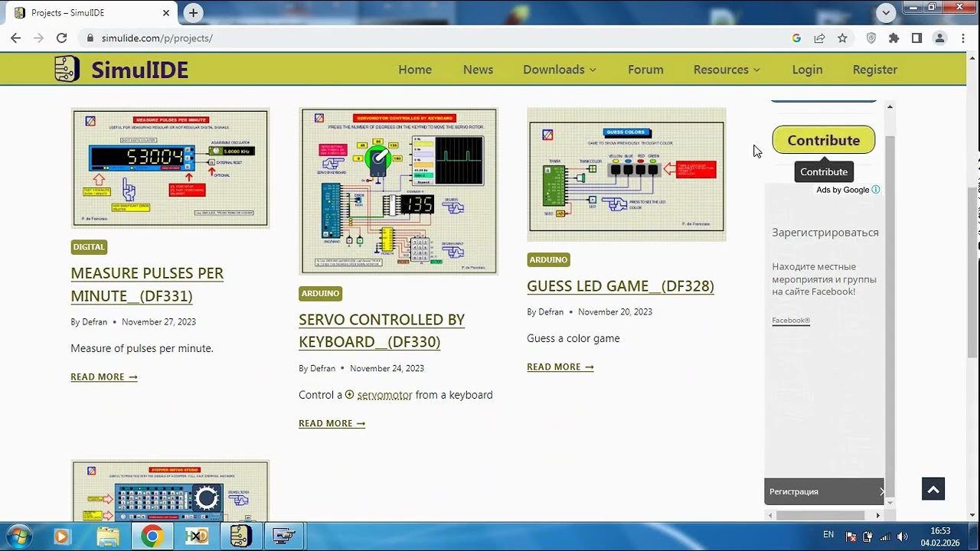This screenshot has width=980, height=551.
Task: Open the News menu item
Action: click(x=478, y=70)
